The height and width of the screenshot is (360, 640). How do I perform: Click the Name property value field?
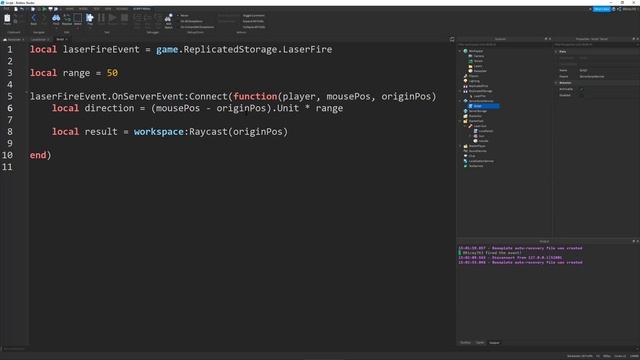coord(608,70)
